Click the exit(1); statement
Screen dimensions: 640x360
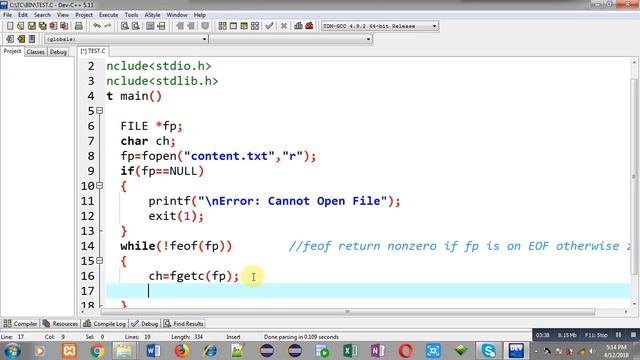tap(176, 216)
